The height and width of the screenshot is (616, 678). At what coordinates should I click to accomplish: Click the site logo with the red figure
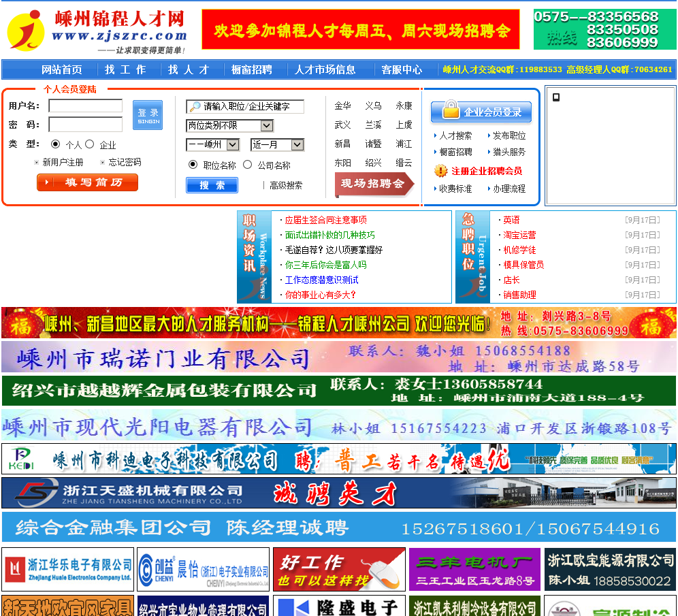pos(26,30)
